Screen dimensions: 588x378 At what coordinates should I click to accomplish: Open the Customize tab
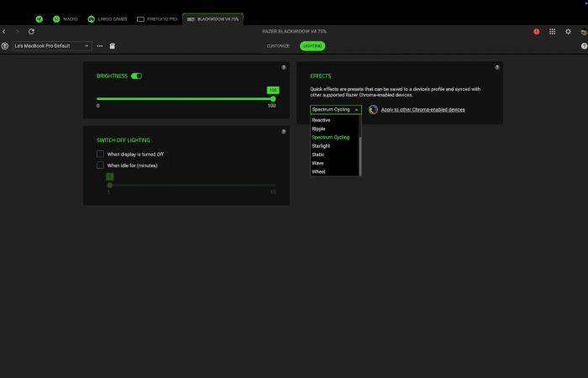(x=278, y=45)
